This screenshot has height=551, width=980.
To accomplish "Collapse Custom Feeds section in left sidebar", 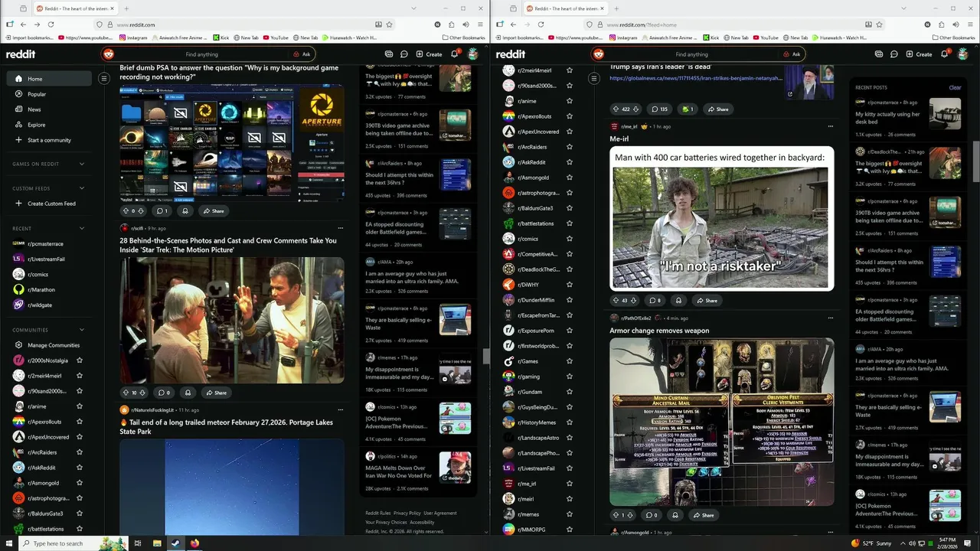I will (x=82, y=188).
